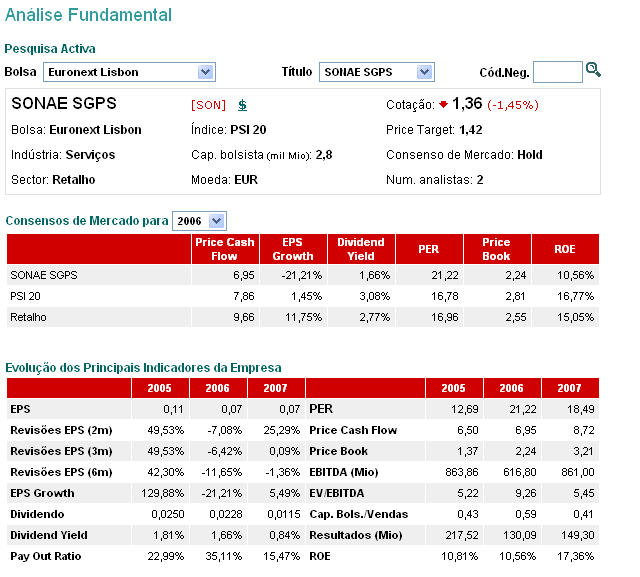640x577 pixels.
Task: Click the Price Book column header
Action: click(x=496, y=248)
